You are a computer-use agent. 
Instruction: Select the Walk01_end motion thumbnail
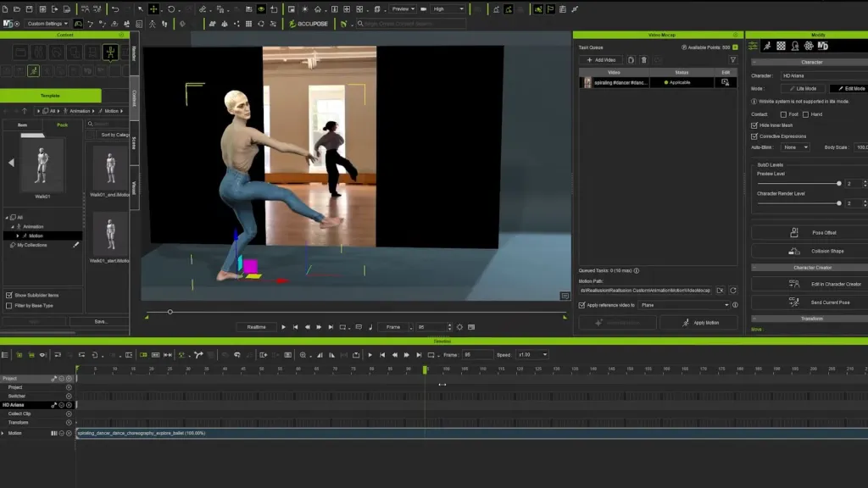(x=109, y=168)
